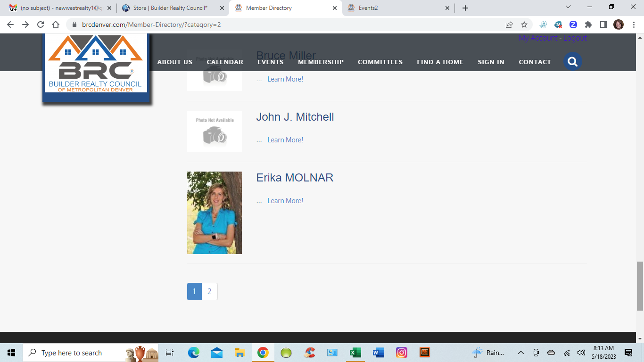Click the browser forward arrow
The height and width of the screenshot is (362, 644).
pyautogui.click(x=25, y=25)
